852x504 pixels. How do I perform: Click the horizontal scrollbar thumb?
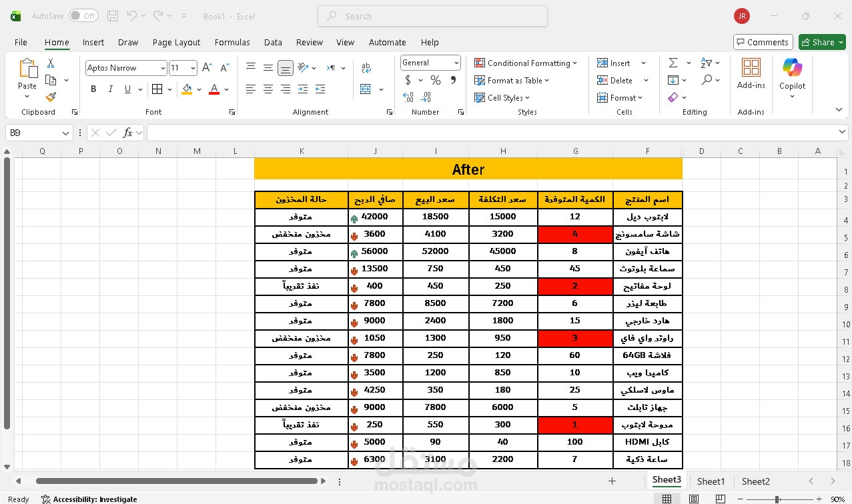177,481
